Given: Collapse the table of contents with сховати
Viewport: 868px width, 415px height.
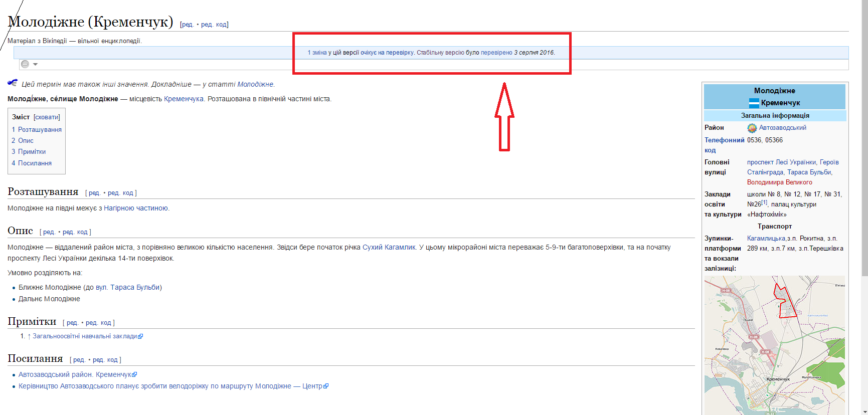Looking at the screenshot, I should 47,117.
